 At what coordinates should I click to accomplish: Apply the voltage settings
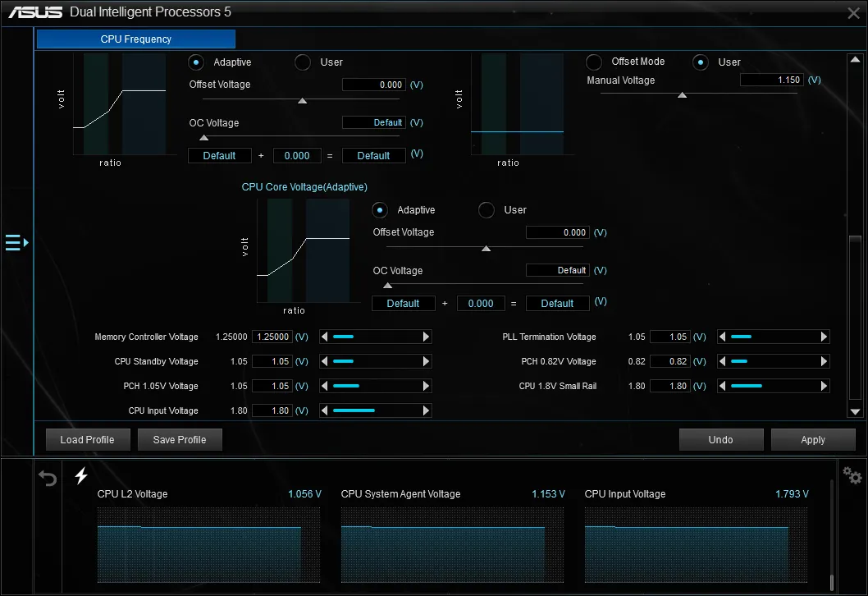[813, 440]
